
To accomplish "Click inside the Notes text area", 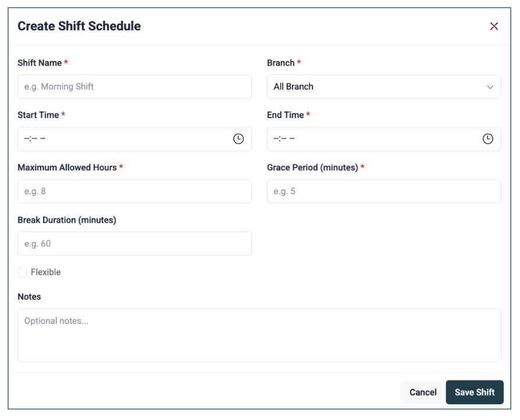I will coord(259,336).
